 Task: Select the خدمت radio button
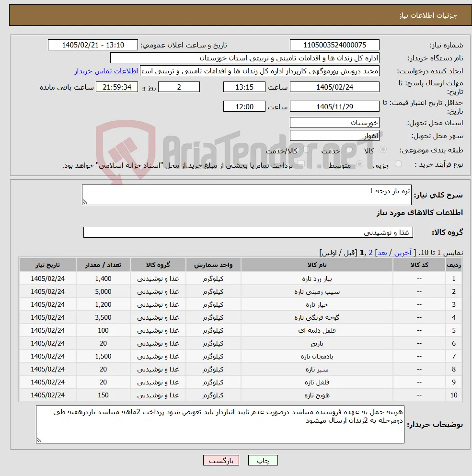coord(349,150)
